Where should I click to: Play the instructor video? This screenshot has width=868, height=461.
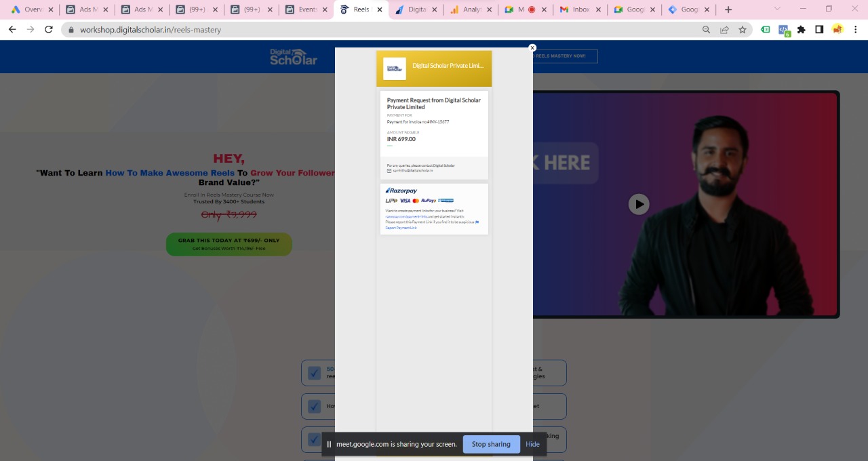pos(638,204)
